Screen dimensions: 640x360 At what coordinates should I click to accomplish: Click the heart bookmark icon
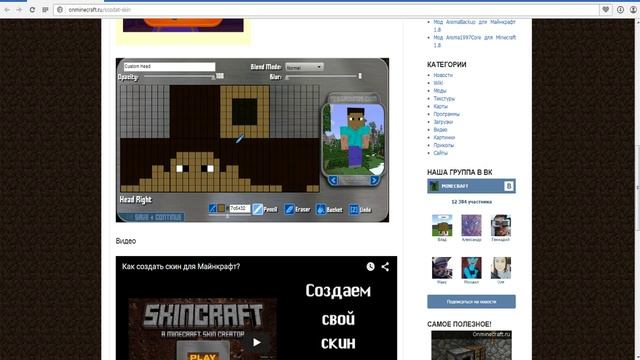click(x=606, y=9)
